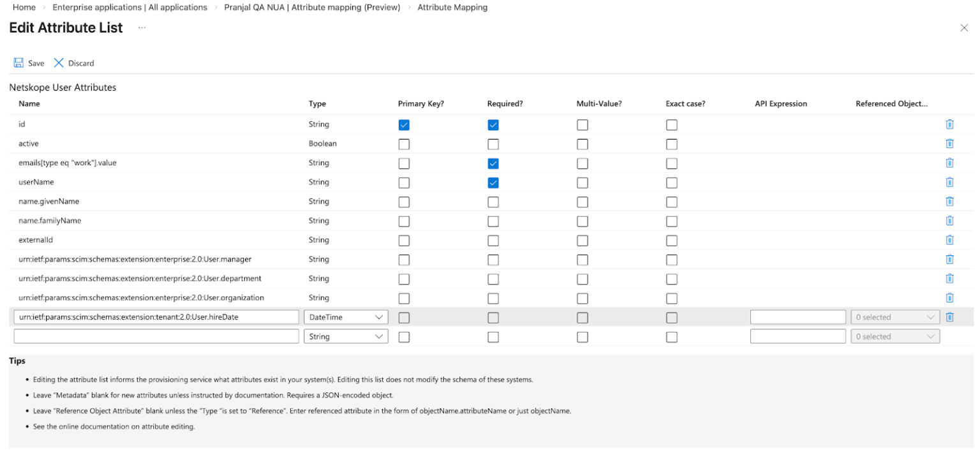
Task: Click the Required? column header
Action: (x=505, y=104)
